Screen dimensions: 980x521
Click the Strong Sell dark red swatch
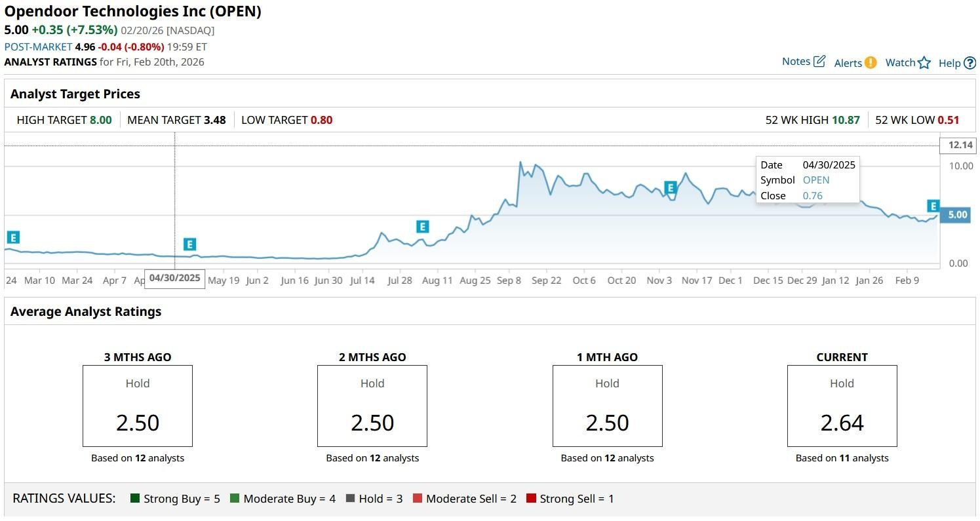[x=531, y=499]
